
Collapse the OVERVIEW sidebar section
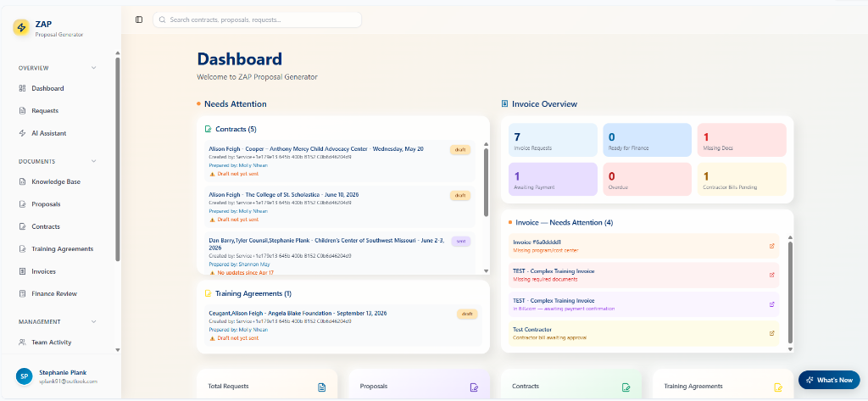point(93,68)
